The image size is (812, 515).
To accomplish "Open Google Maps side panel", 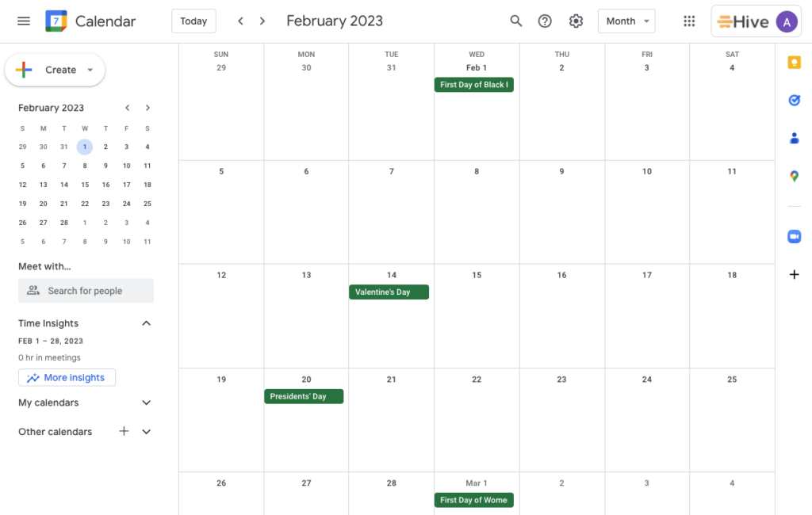I will (794, 176).
